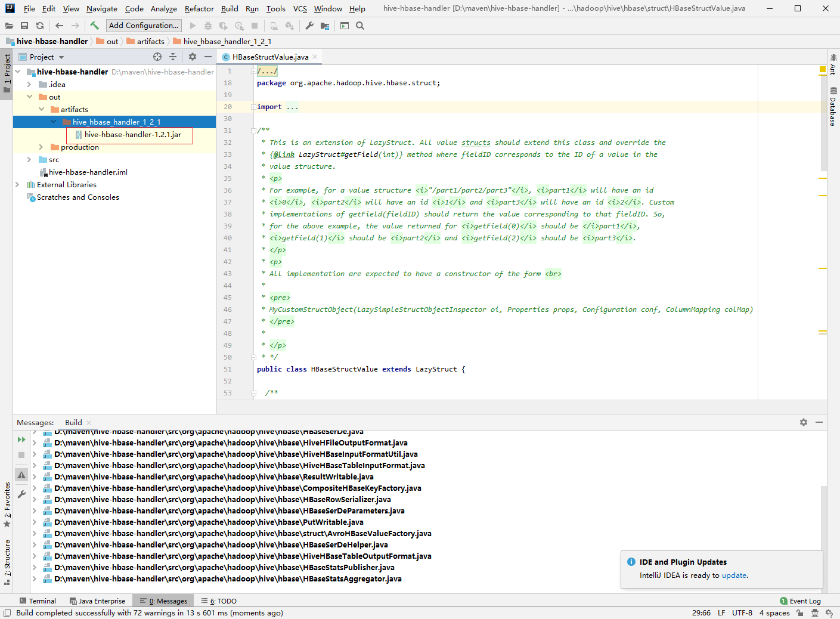Click the inspection profile status bar icon
Image resolution: width=840 pixels, height=619 pixels.
pos(815,613)
